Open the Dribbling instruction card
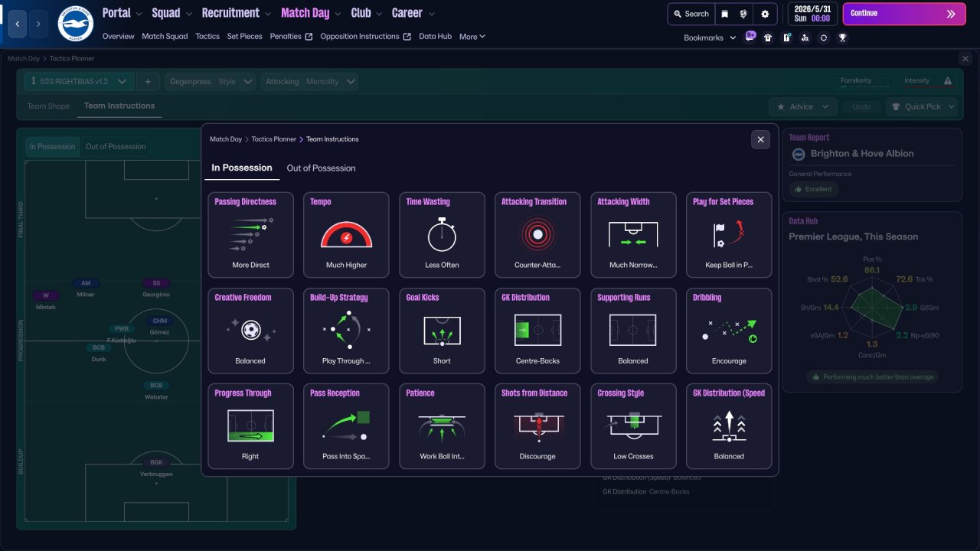Image resolution: width=980 pixels, height=551 pixels. [729, 330]
